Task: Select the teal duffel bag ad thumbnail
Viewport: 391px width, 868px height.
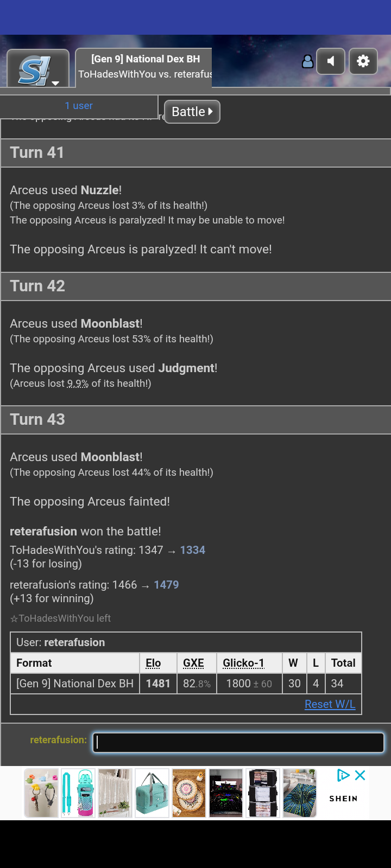Action: click(152, 793)
